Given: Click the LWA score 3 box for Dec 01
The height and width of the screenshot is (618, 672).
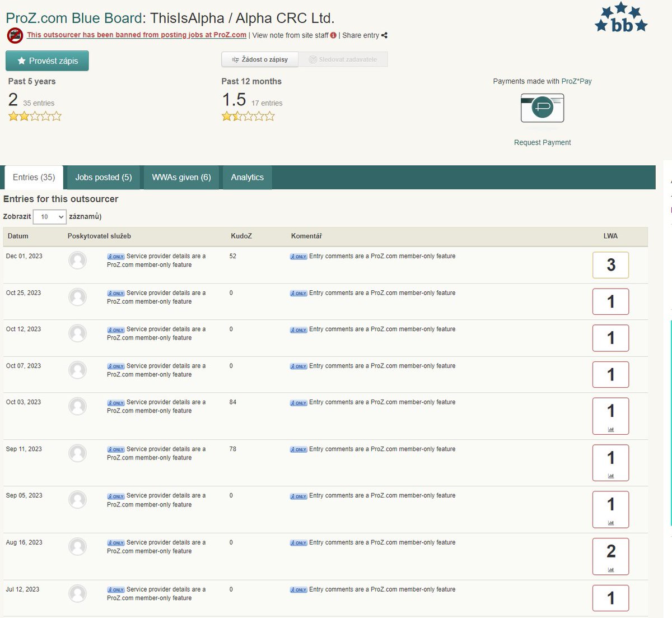Looking at the screenshot, I should (x=611, y=265).
